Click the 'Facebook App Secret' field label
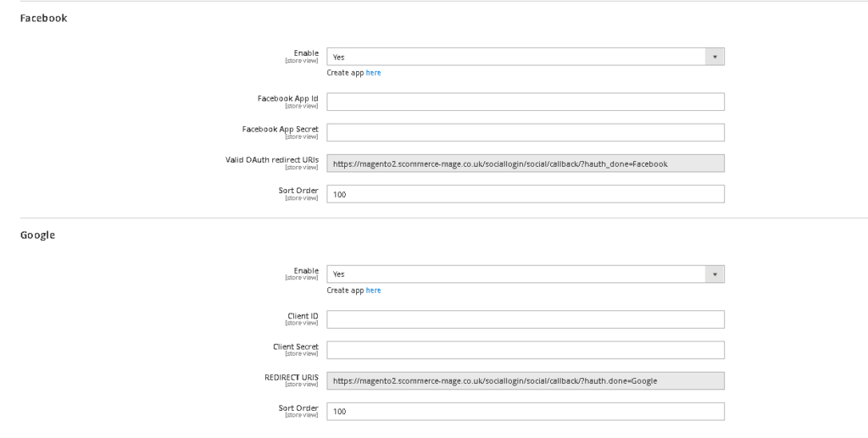The width and height of the screenshot is (868, 438). tap(280, 129)
